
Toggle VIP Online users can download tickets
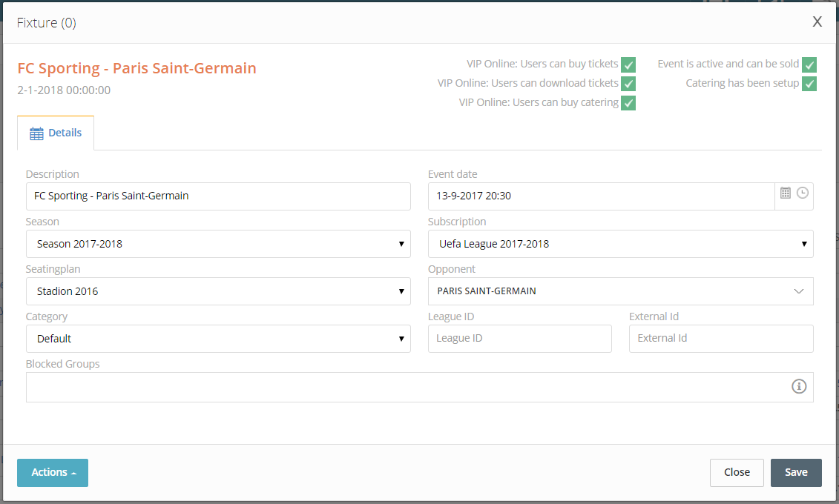click(x=628, y=84)
